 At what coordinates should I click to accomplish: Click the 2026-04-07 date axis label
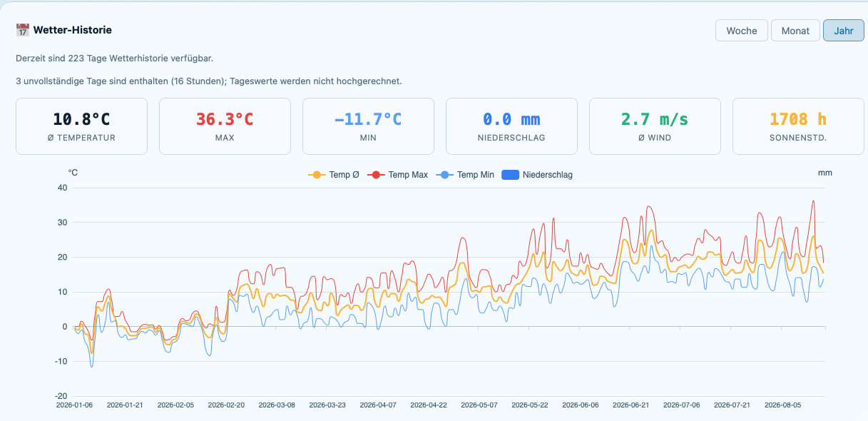pos(378,405)
